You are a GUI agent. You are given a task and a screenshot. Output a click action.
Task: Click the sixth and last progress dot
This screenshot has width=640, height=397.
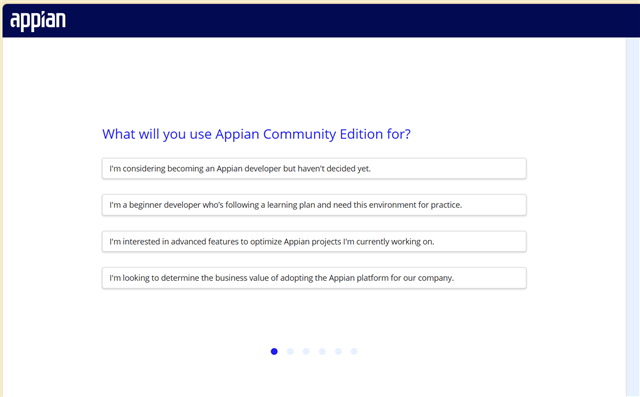pos(354,351)
